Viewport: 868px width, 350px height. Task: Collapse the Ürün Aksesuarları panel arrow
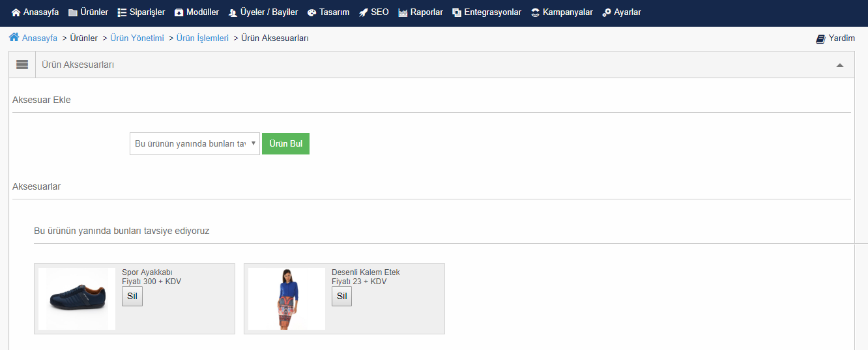point(840,65)
